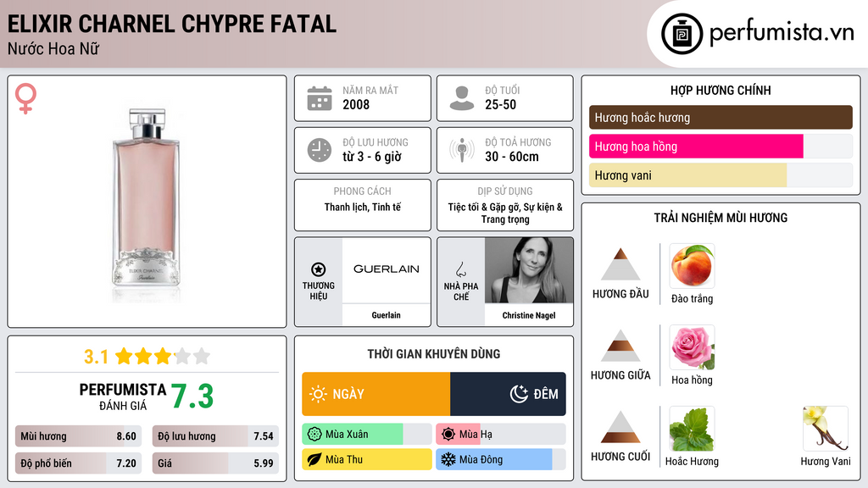
Task: Open the Hương Vani vanilla note image
Action: 826,428
